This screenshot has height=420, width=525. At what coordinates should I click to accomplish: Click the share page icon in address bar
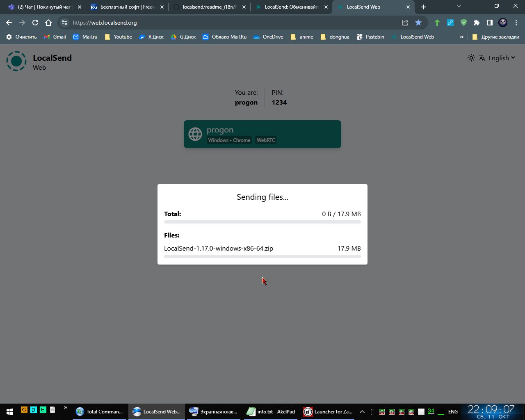point(405,23)
